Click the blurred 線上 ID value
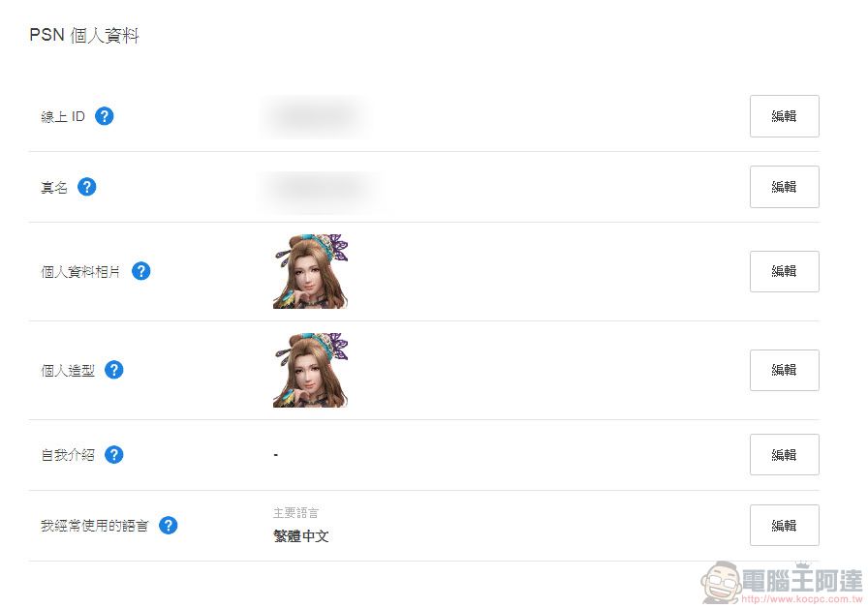868x608 pixels. [313, 116]
